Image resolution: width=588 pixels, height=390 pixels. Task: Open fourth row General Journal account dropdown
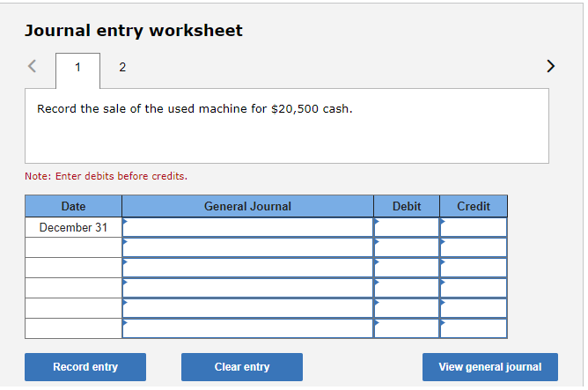click(x=247, y=288)
